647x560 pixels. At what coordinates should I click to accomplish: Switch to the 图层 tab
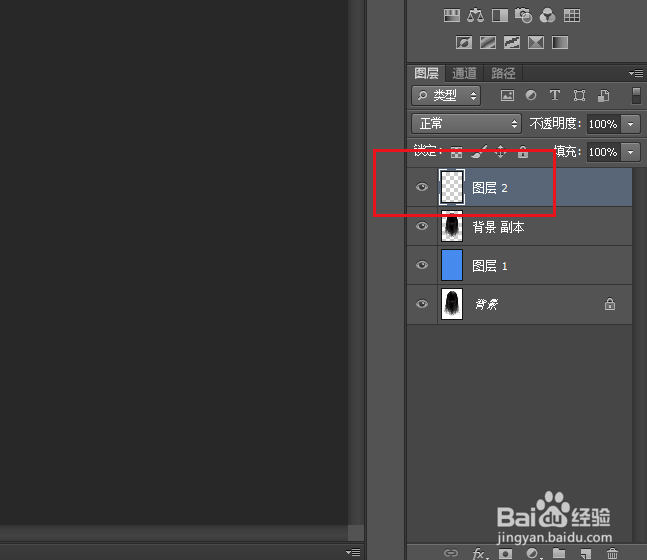click(426, 73)
